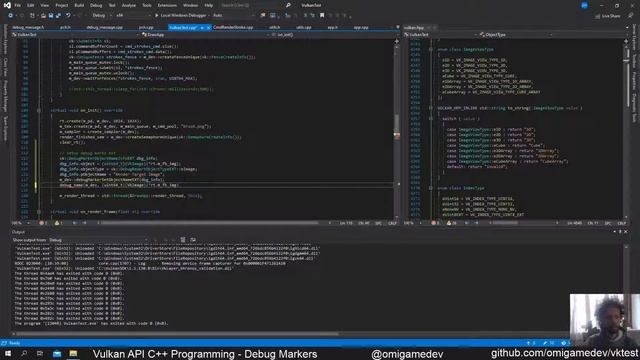Switch to the utils.cpp tab

(x=304, y=27)
